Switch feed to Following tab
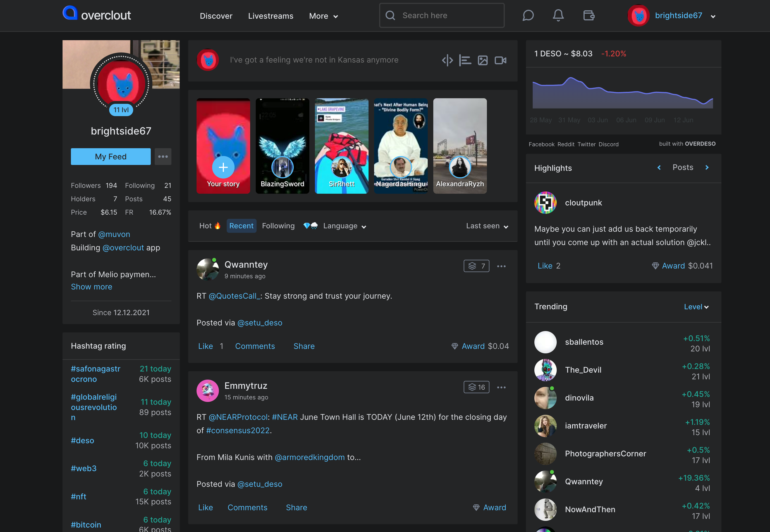Screen dimensions: 770x532 [278, 226]
